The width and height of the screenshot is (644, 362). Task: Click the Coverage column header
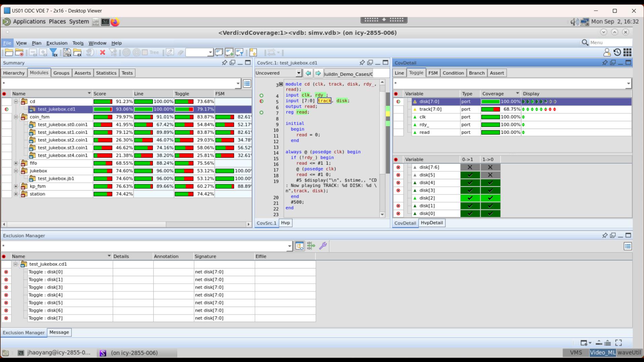coord(500,94)
